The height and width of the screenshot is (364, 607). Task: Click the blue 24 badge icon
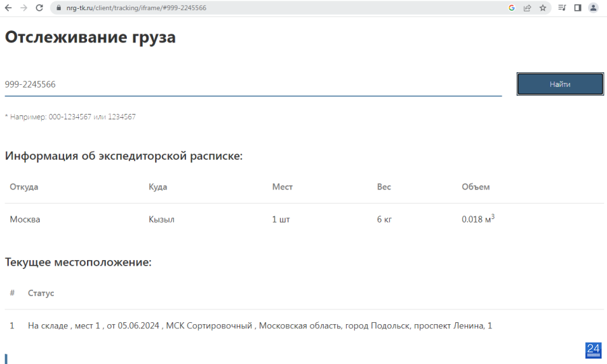(593, 351)
